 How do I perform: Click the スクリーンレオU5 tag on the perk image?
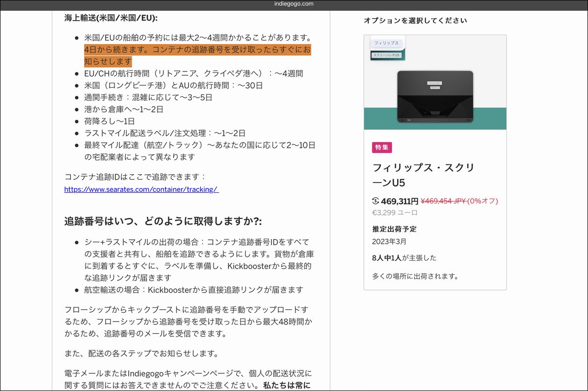[x=386, y=56]
